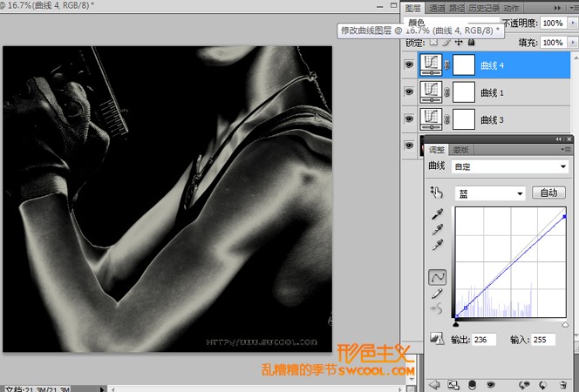Image resolution: width=579 pixels, height=392 pixels.
Task: Hide the bottom image layer
Action: (x=409, y=145)
